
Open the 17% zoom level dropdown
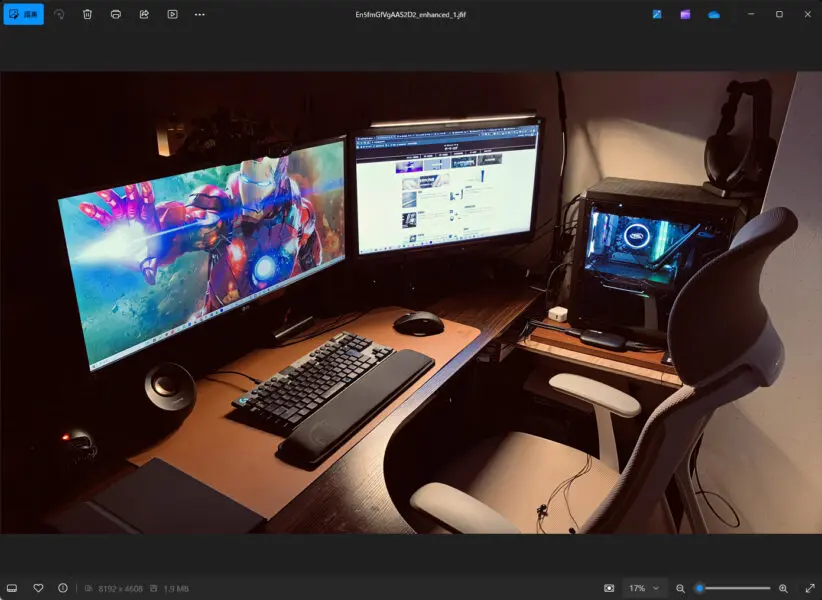644,588
